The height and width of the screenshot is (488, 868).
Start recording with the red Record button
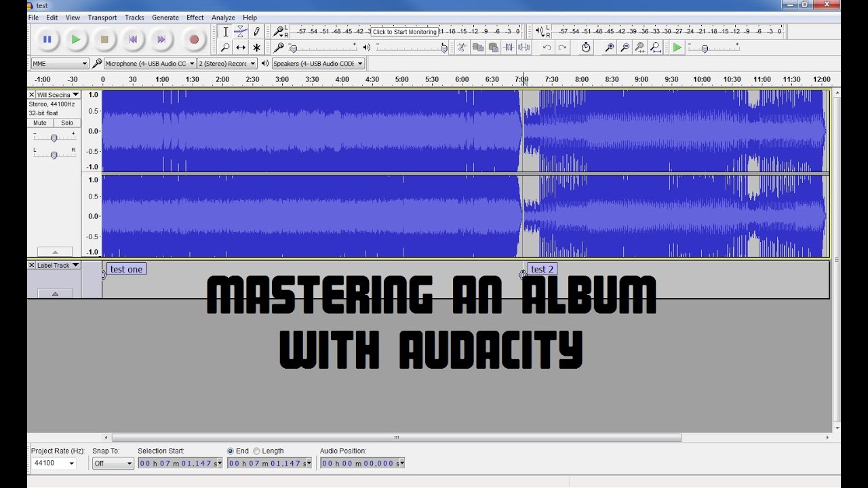[194, 39]
